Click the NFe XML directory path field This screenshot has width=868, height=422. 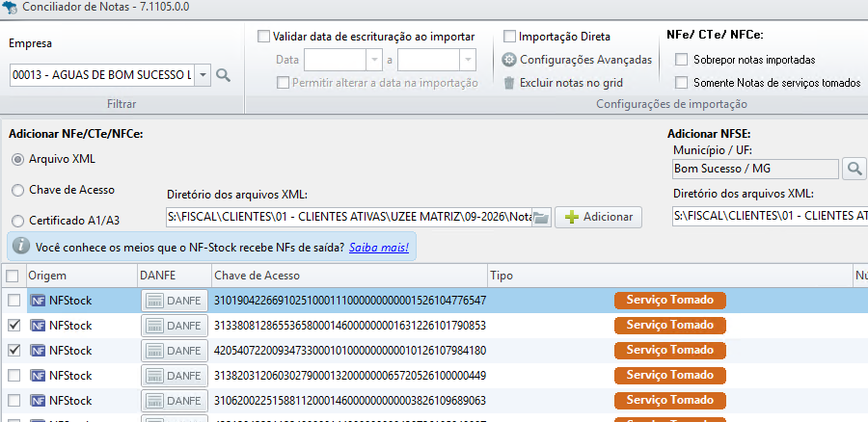[349, 217]
